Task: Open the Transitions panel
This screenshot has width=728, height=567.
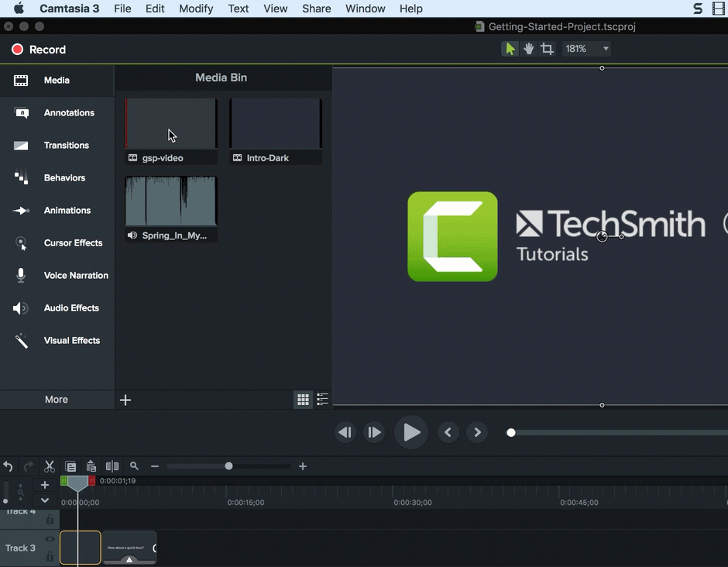Action: pyautogui.click(x=67, y=145)
